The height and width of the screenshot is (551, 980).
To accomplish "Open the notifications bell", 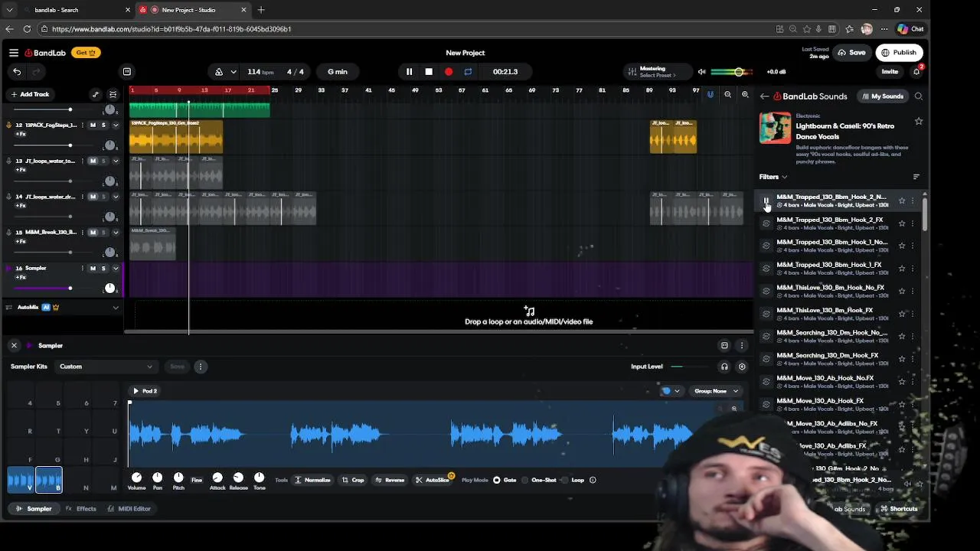I will pos(916,72).
